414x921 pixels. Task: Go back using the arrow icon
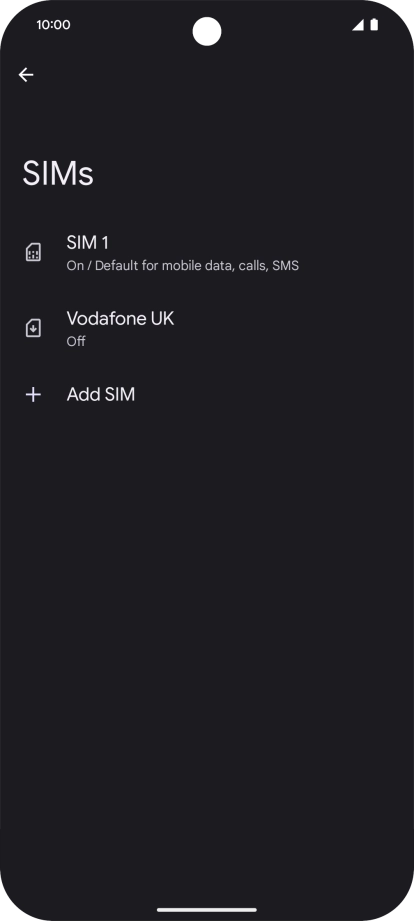pos(26,75)
